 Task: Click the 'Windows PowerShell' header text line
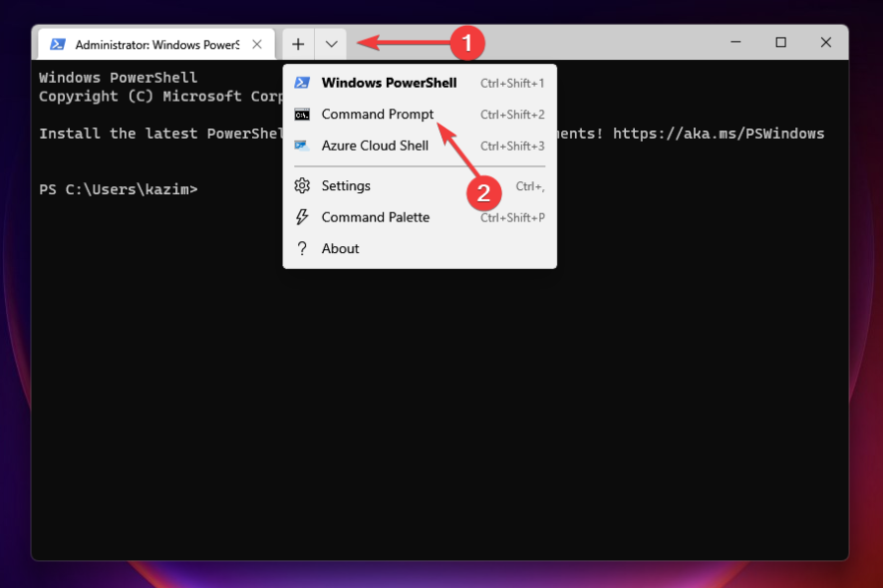coord(119,77)
